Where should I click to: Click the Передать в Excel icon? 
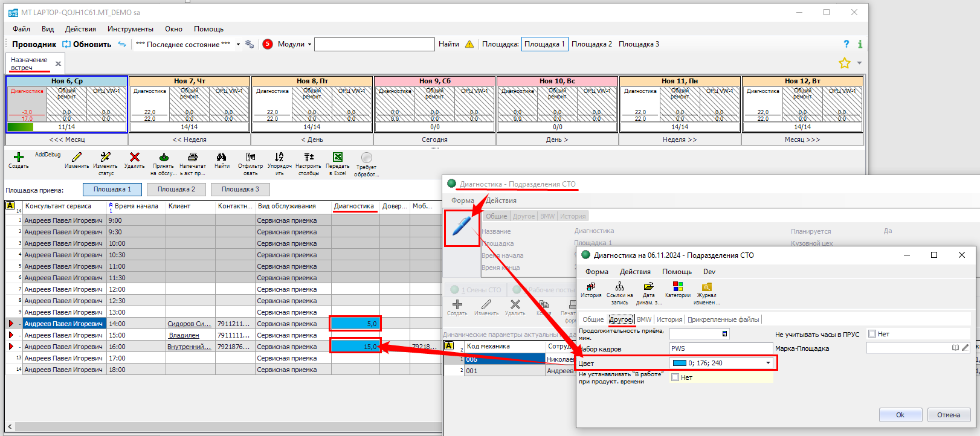tap(337, 158)
